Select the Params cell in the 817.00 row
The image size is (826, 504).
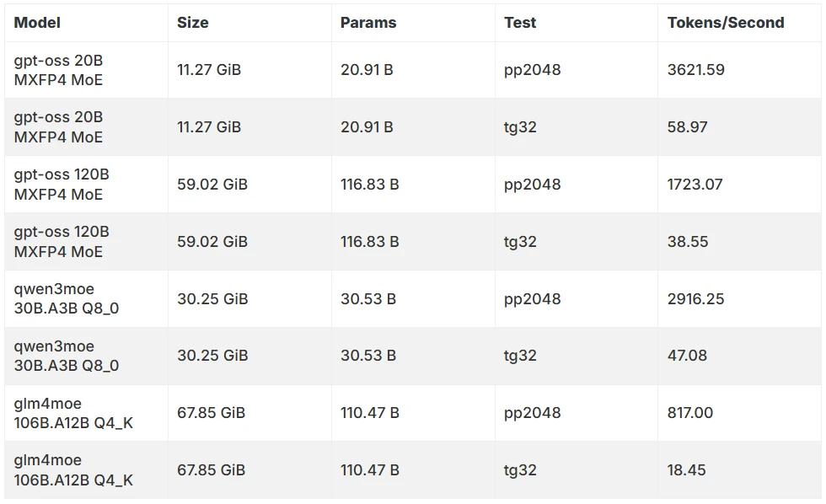pos(369,413)
